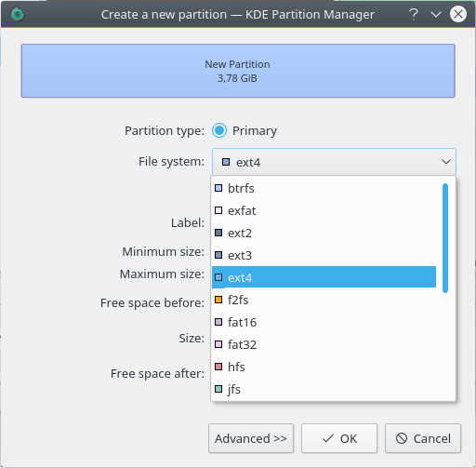Choose f2fs from the file system list
Screen dimensions: 476x468
pos(324,300)
